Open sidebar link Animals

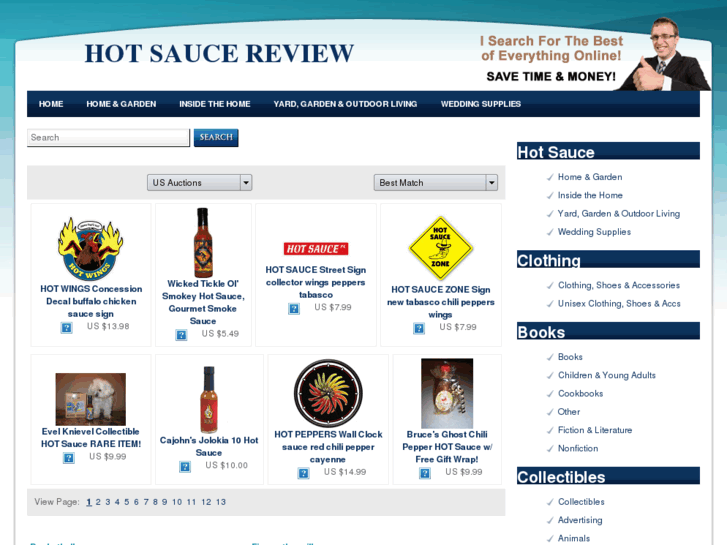click(x=574, y=538)
